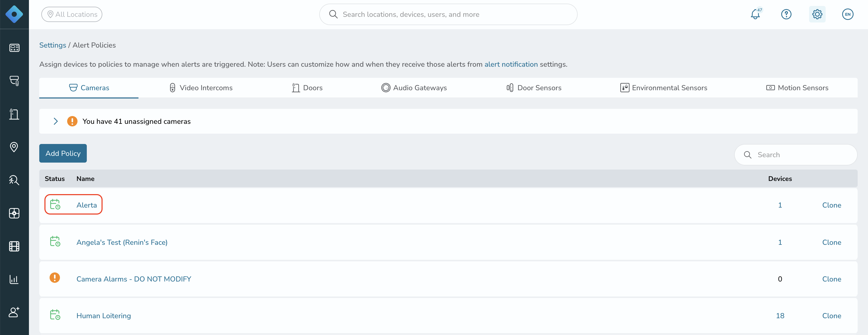The image size is (868, 335).
Task: Click device count 18 for Human Loitering
Action: [x=780, y=316]
